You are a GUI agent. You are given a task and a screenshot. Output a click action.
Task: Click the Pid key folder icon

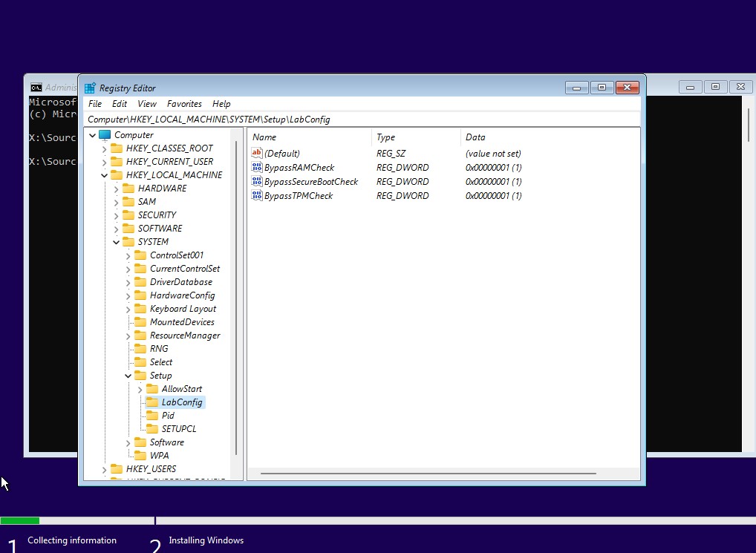152,415
